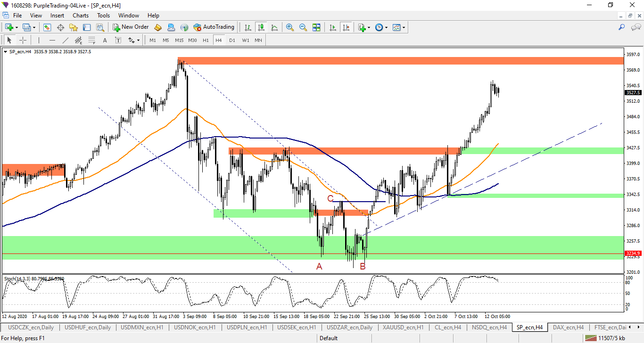The width and height of the screenshot is (644, 343).
Task: Click the signal broadcast icon before AutoTrading
Action: point(184,27)
